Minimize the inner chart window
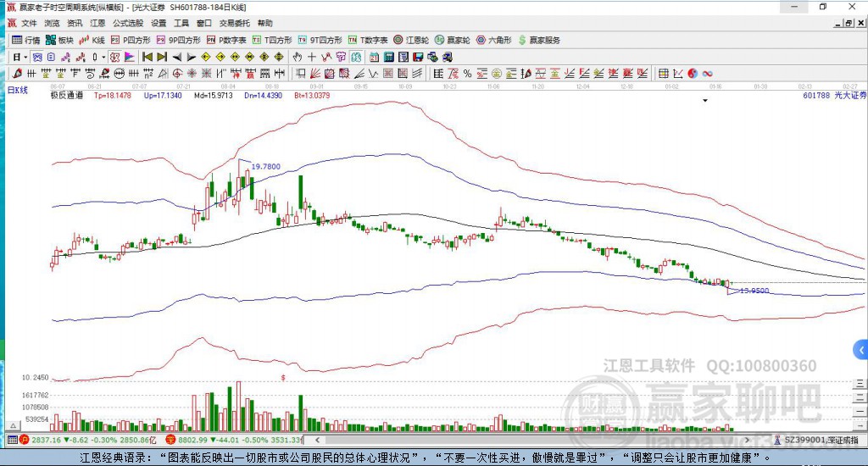Image resolution: width=868 pixels, height=466 pixels. pyautogui.click(x=838, y=23)
